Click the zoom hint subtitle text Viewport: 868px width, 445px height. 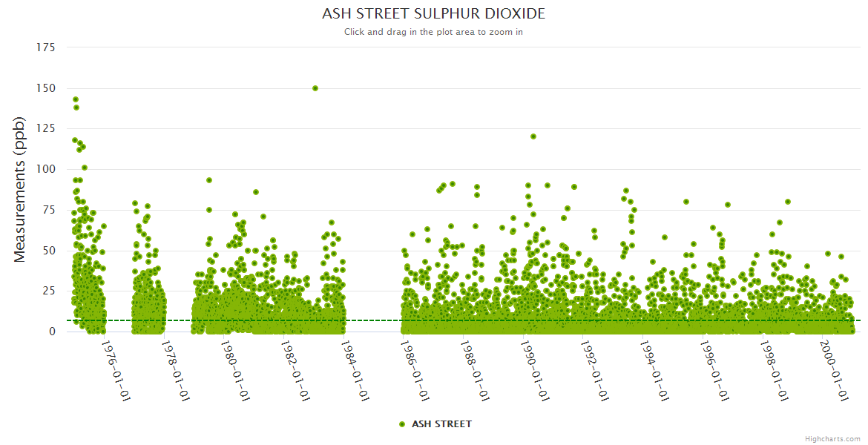[x=433, y=32]
